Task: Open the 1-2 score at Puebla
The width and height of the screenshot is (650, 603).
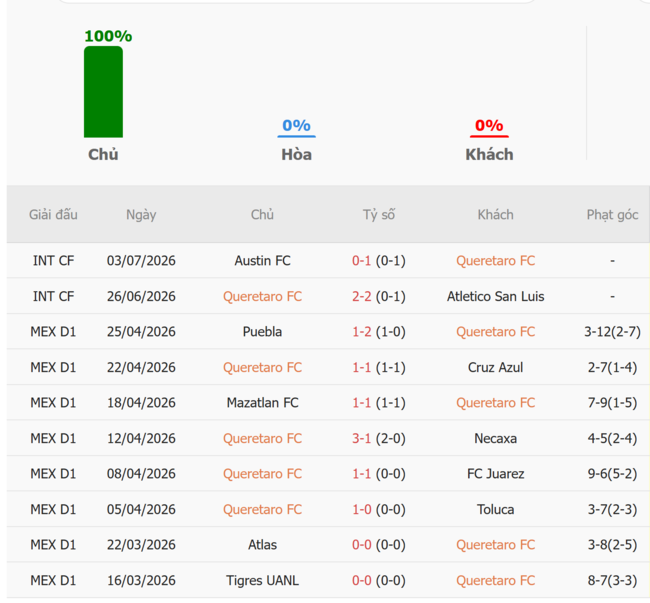Action: 361,332
